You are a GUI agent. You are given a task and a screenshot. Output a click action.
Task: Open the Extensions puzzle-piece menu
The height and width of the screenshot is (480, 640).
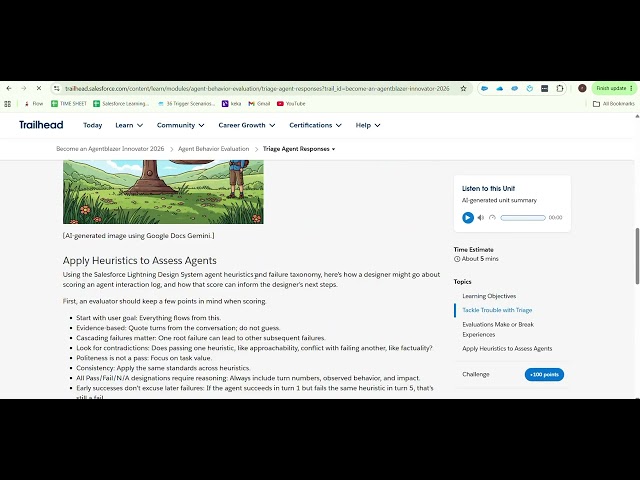560,88
